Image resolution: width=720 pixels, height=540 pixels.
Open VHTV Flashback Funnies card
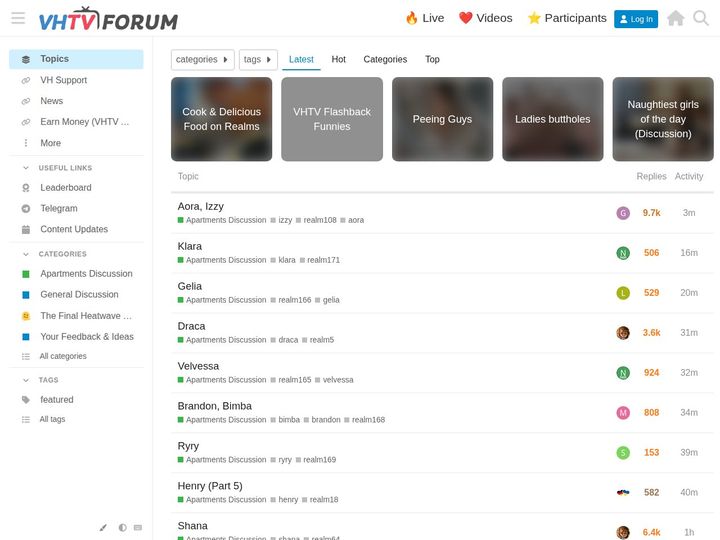click(x=332, y=119)
